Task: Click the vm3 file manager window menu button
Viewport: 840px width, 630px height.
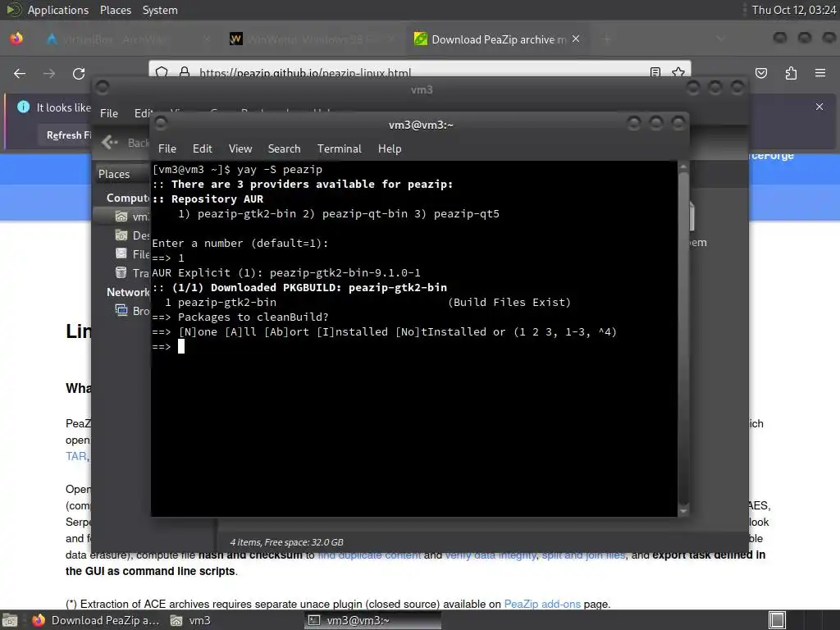Action: 102,87
